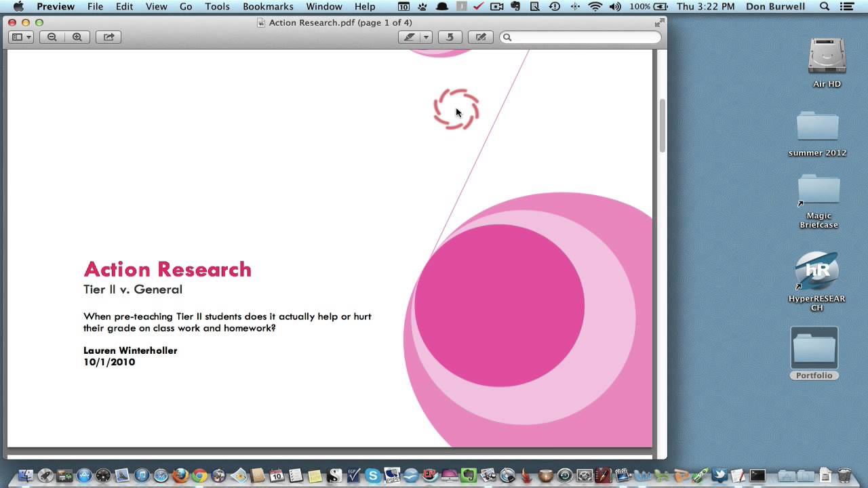
Task: Click the author name Lauren Winterholler
Action: pyautogui.click(x=130, y=350)
